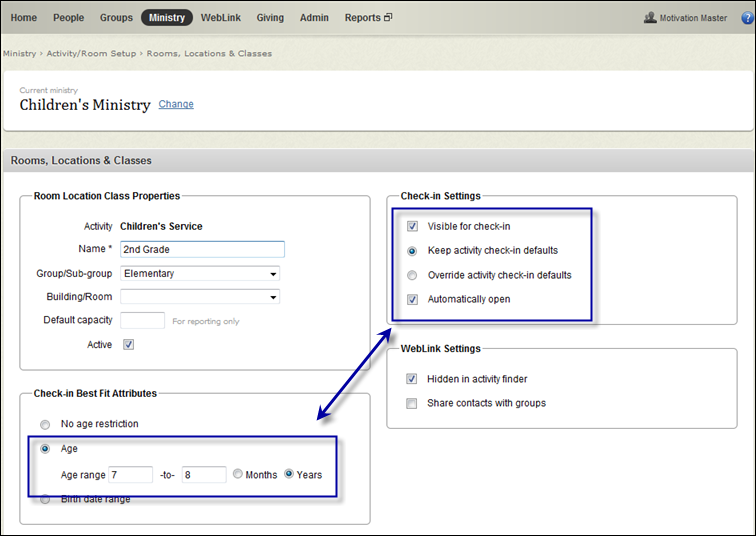The height and width of the screenshot is (536, 756).
Task: Select Override activity check-in defaults
Action: (x=412, y=275)
